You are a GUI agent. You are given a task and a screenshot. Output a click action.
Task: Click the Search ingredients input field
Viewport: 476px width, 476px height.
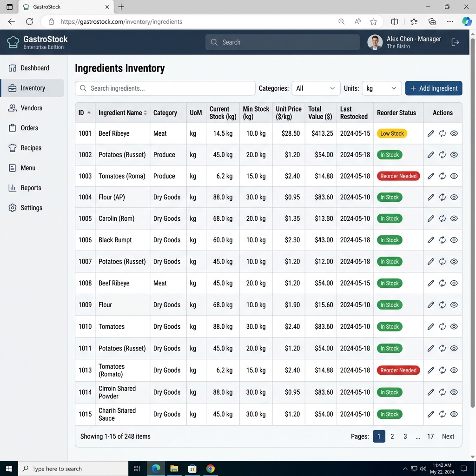click(x=165, y=88)
